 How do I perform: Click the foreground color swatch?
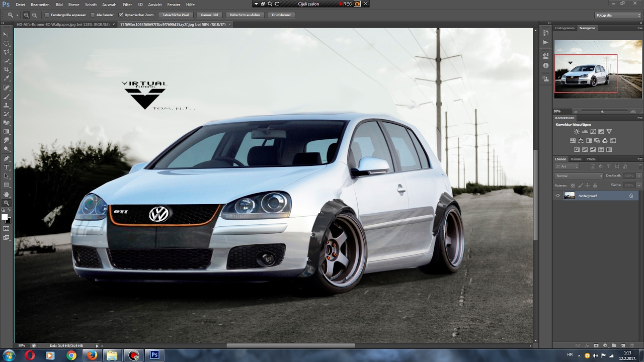pyautogui.click(x=5, y=217)
